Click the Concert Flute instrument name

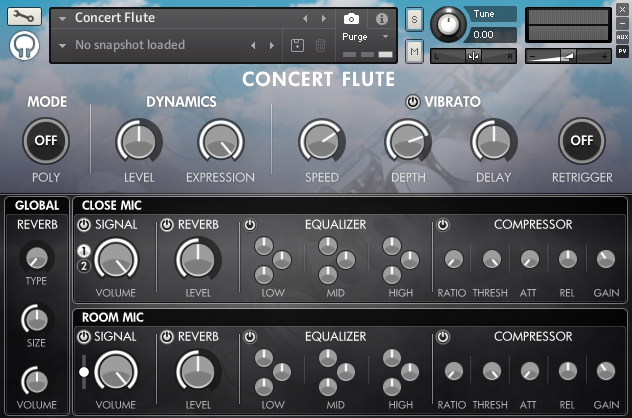(x=115, y=18)
